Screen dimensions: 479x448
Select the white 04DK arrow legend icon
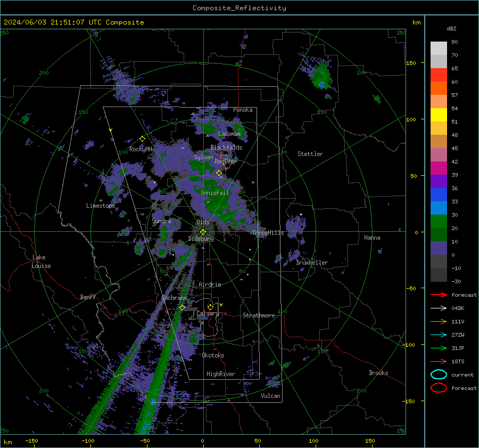[x=439, y=308]
